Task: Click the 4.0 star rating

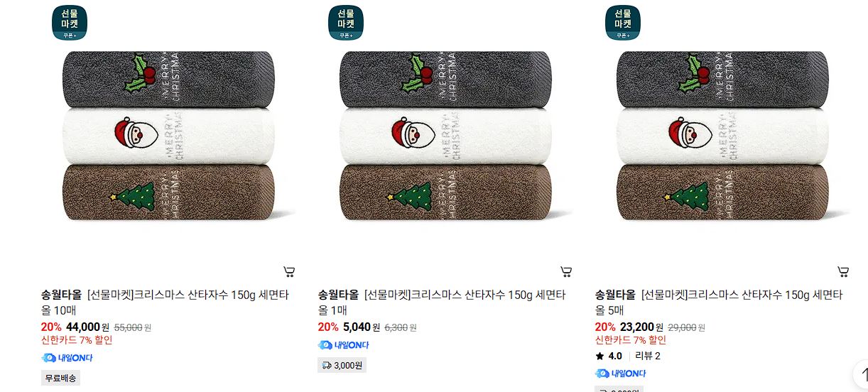Action: click(x=609, y=356)
